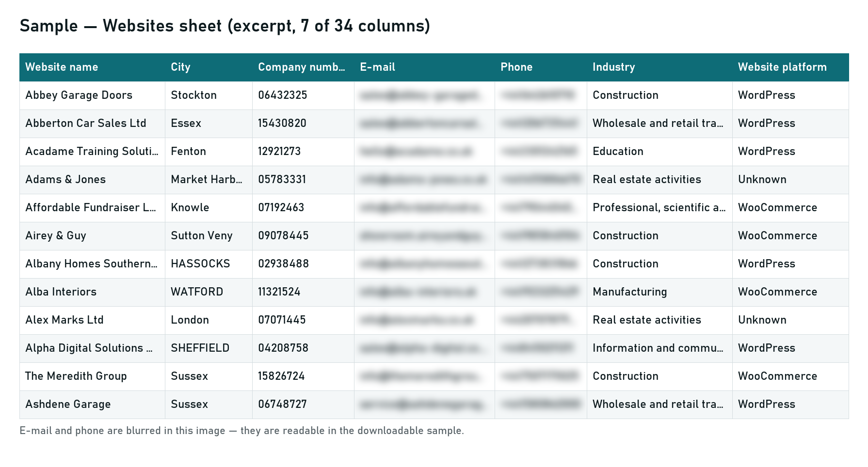Screen dimensions: 868x467
Task: Select the 'Adams & Jones' cell
Action: tap(92, 180)
